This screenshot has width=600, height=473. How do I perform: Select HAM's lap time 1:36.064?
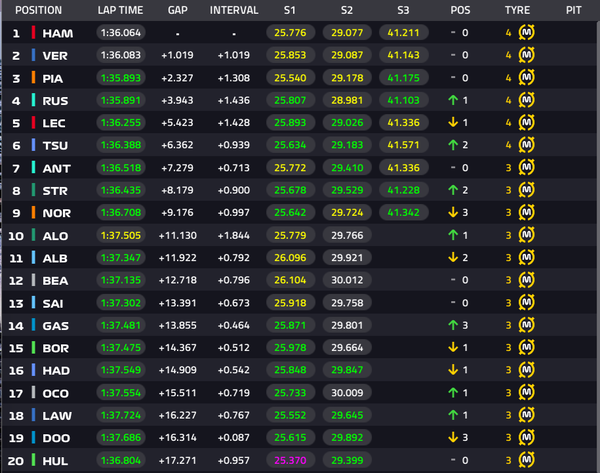click(x=121, y=33)
